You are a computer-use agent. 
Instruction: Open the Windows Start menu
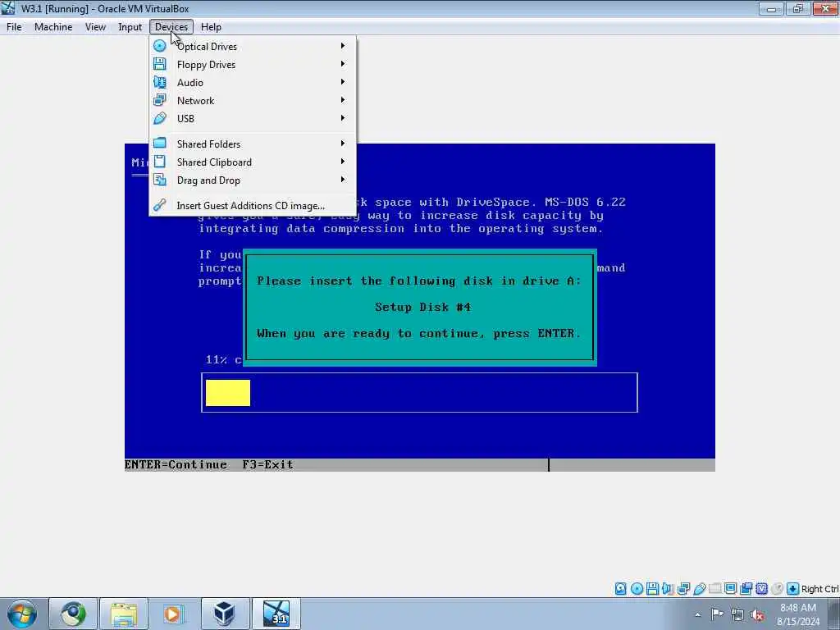click(x=21, y=614)
